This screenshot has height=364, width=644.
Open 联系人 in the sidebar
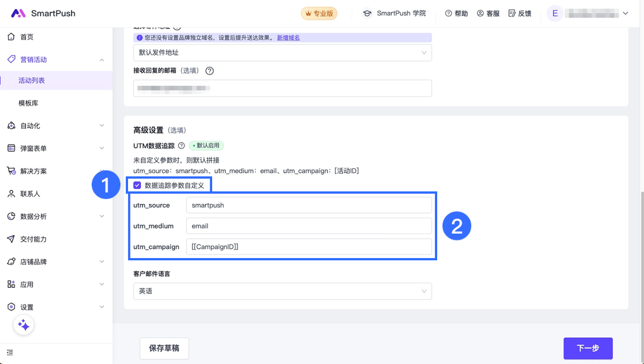click(x=30, y=194)
